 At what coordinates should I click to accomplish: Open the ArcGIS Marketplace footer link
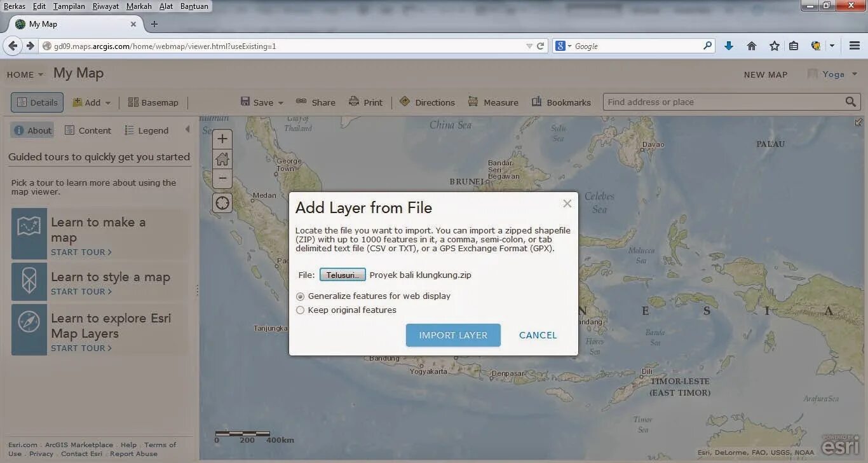(79, 445)
